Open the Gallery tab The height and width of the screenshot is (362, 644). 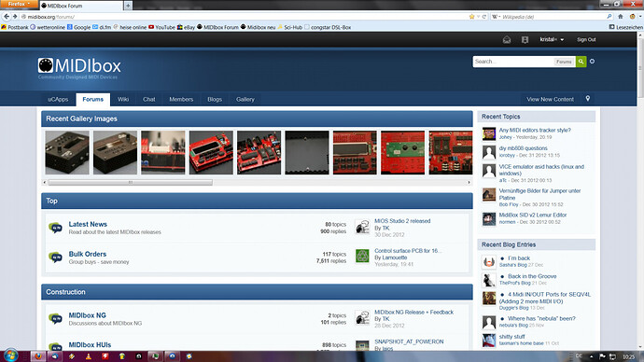[x=245, y=99]
